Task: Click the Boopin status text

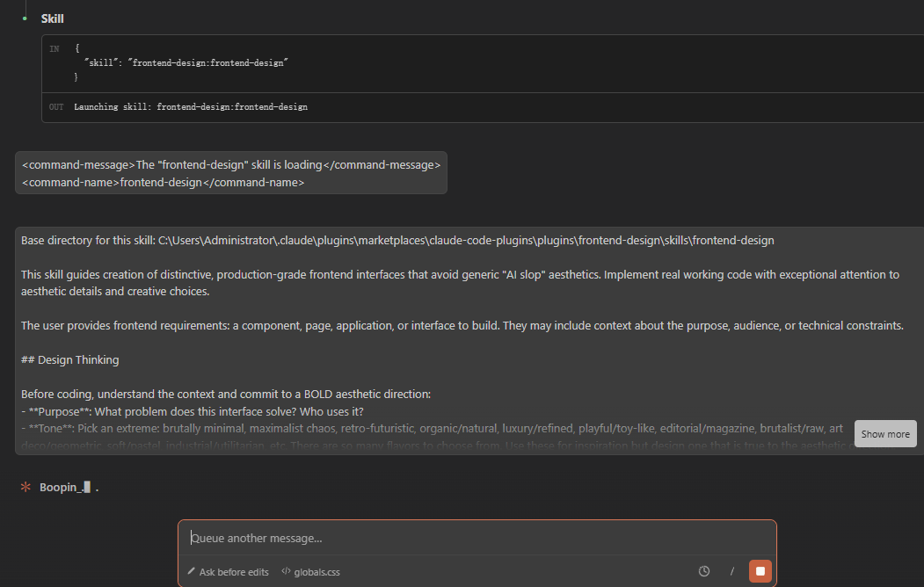Action: point(62,487)
